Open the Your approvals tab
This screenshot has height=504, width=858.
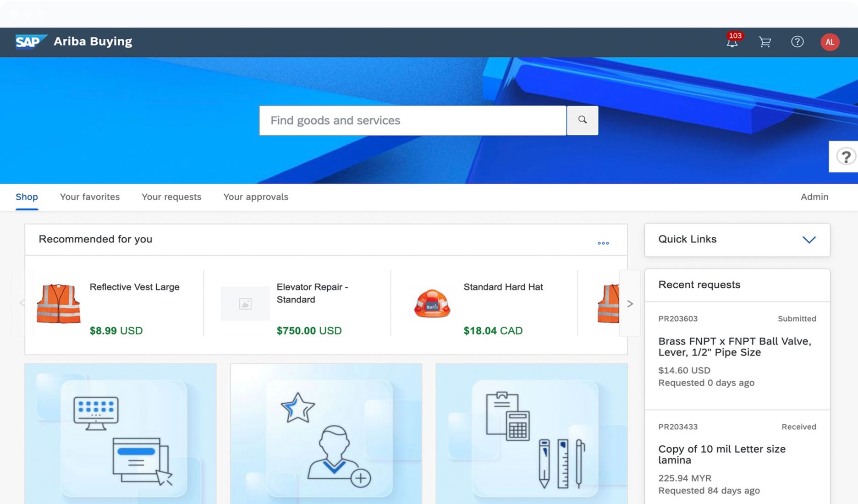click(x=255, y=197)
